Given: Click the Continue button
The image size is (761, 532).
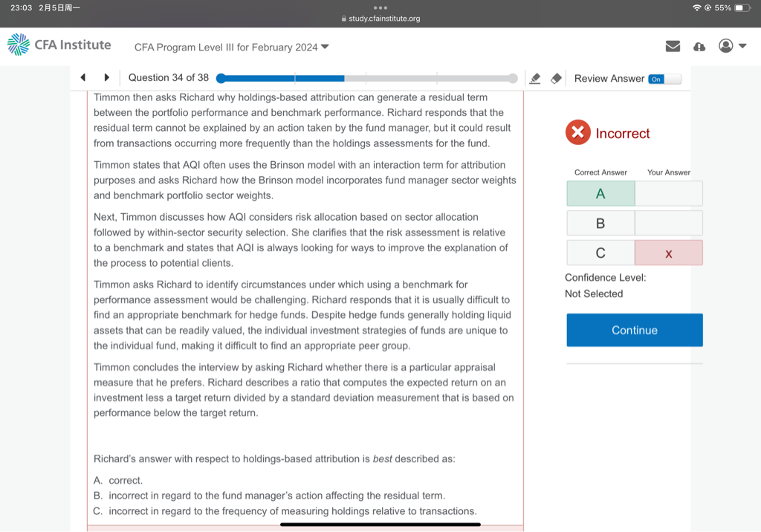Looking at the screenshot, I should [x=635, y=330].
